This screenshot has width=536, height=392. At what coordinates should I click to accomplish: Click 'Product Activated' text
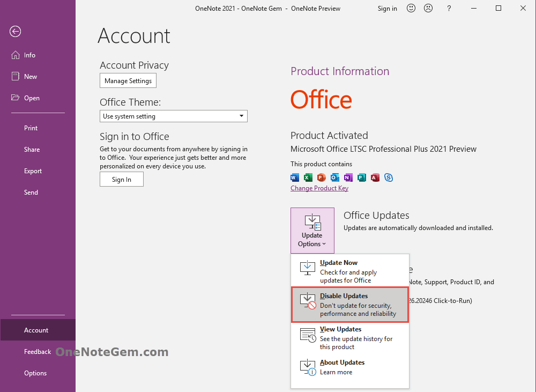click(x=329, y=136)
